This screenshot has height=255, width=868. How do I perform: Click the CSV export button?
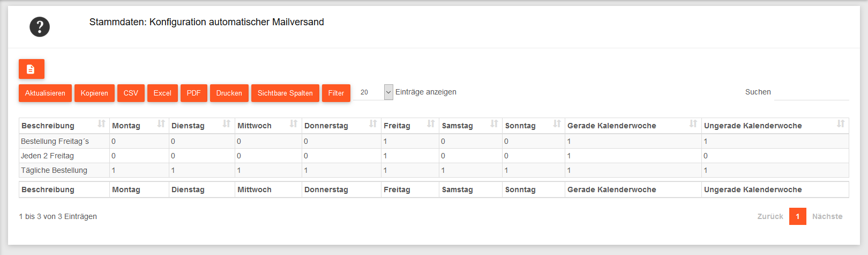[x=131, y=93]
